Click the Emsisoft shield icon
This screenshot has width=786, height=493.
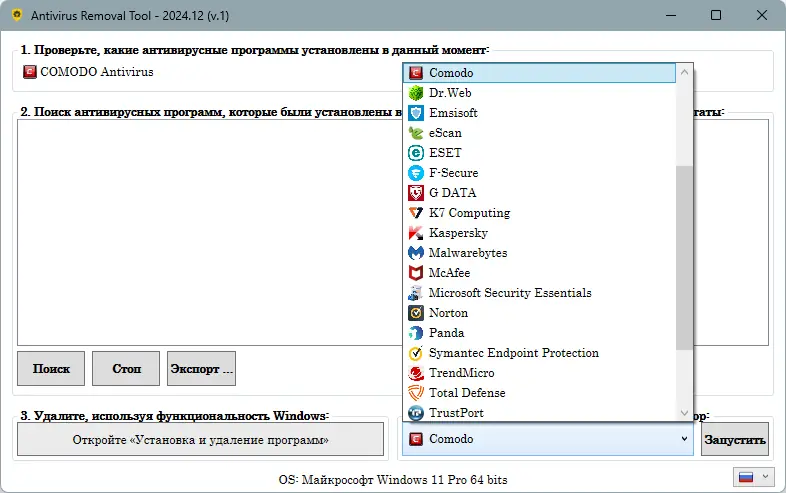click(416, 113)
